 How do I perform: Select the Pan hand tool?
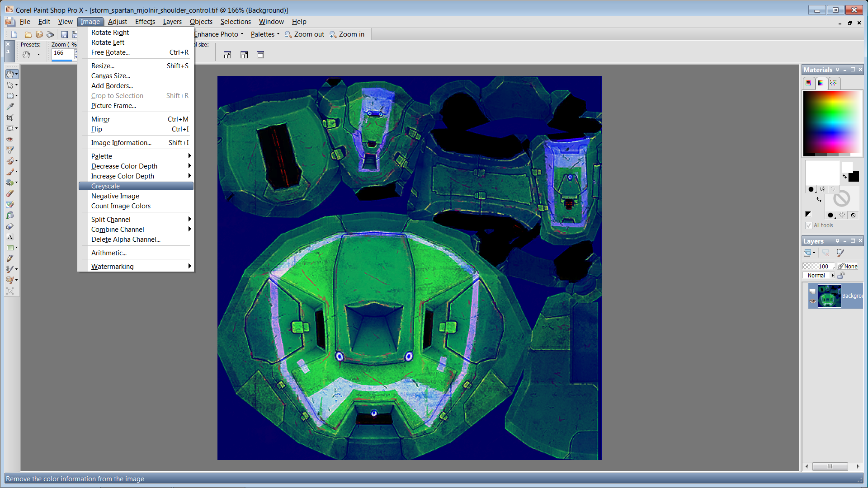pyautogui.click(x=10, y=74)
